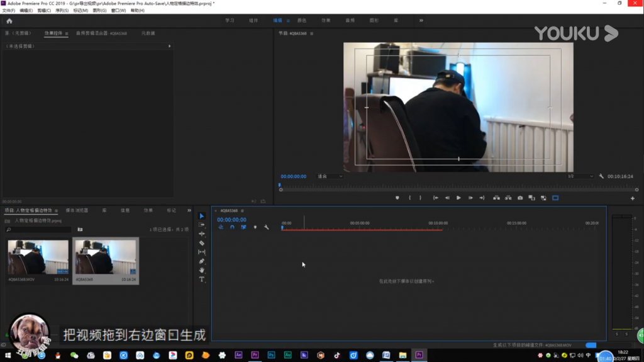Open Premiere Pro in Windows taskbar
This screenshot has width=644, height=362.
[x=419, y=355]
